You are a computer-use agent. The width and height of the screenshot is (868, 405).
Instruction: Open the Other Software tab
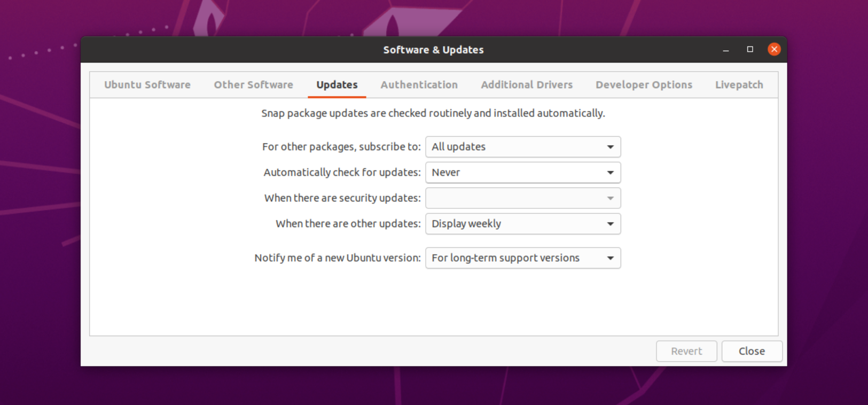[253, 84]
